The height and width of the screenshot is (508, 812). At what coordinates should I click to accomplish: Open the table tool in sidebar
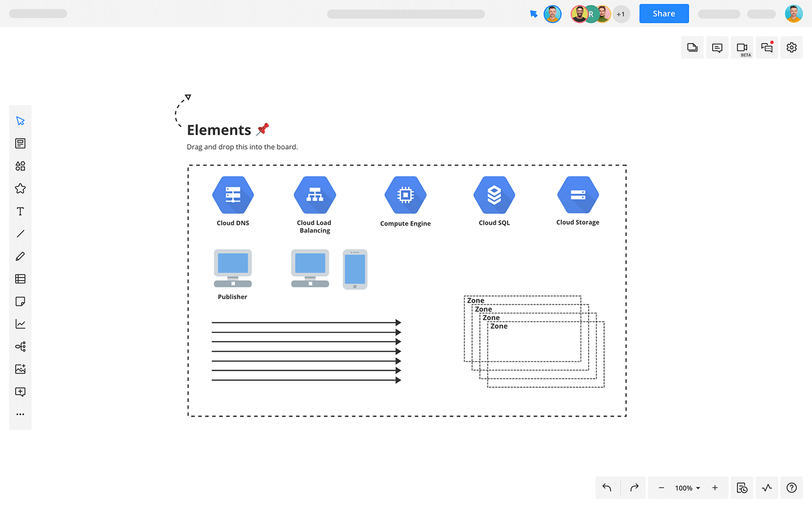[x=20, y=279]
